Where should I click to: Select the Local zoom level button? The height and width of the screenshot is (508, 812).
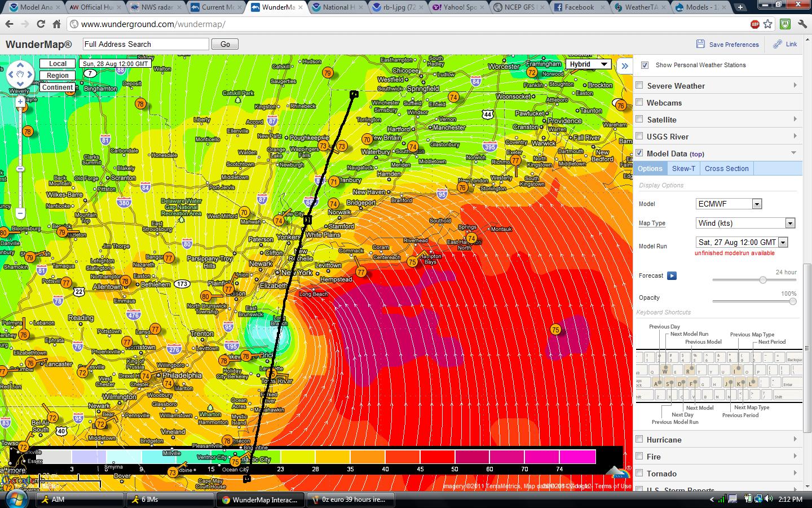[58, 64]
